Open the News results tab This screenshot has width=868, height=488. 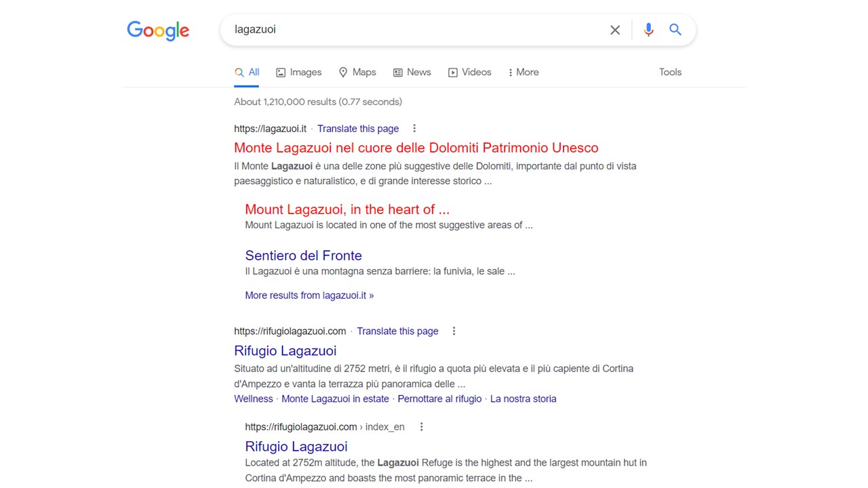(412, 73)
